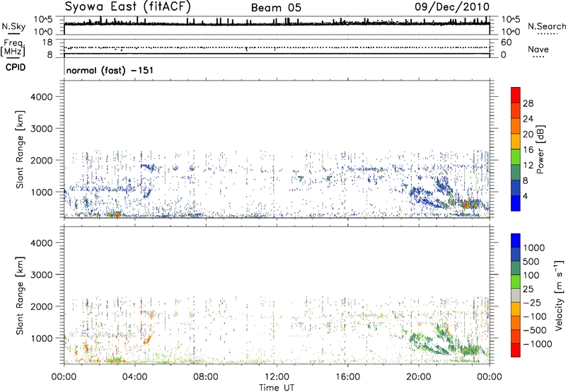Viewport: 566px width, 392px height.
Task: Click "Slant Range [km]" label of velocity panel
Action: point(20,295)
